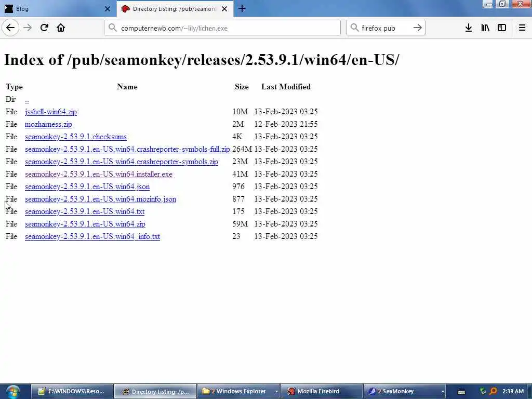The height and width of the screenshot is (399, 532).
Task: Open the win64_info.txt link
Action: (92, 236)
